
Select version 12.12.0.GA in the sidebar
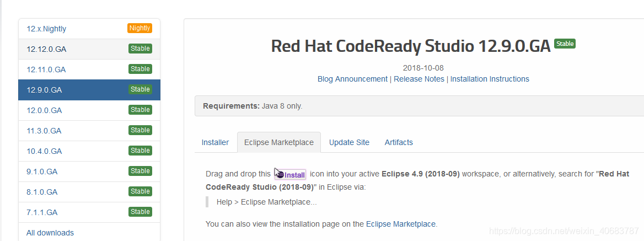[x=89, y=49]
